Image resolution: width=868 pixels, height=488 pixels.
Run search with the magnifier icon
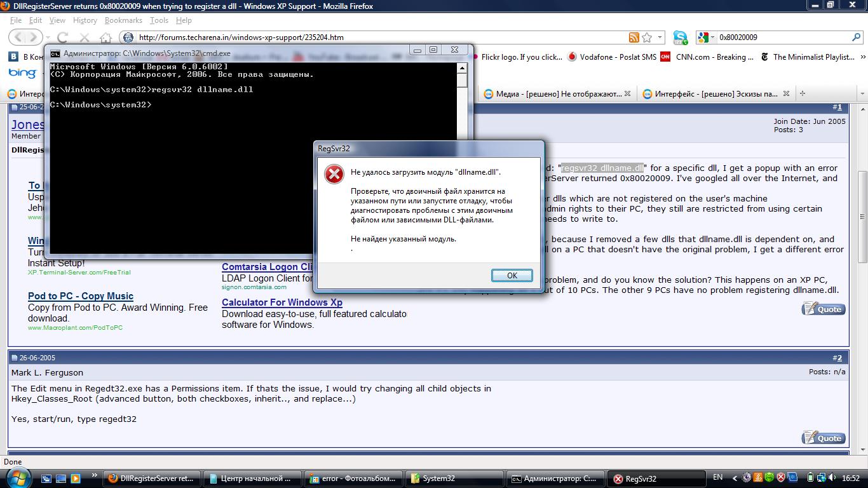click(x=856, y=37)
